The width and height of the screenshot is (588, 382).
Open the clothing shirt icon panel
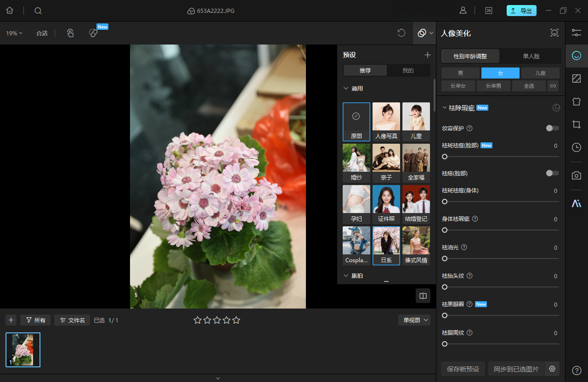[x=576, y=101]
